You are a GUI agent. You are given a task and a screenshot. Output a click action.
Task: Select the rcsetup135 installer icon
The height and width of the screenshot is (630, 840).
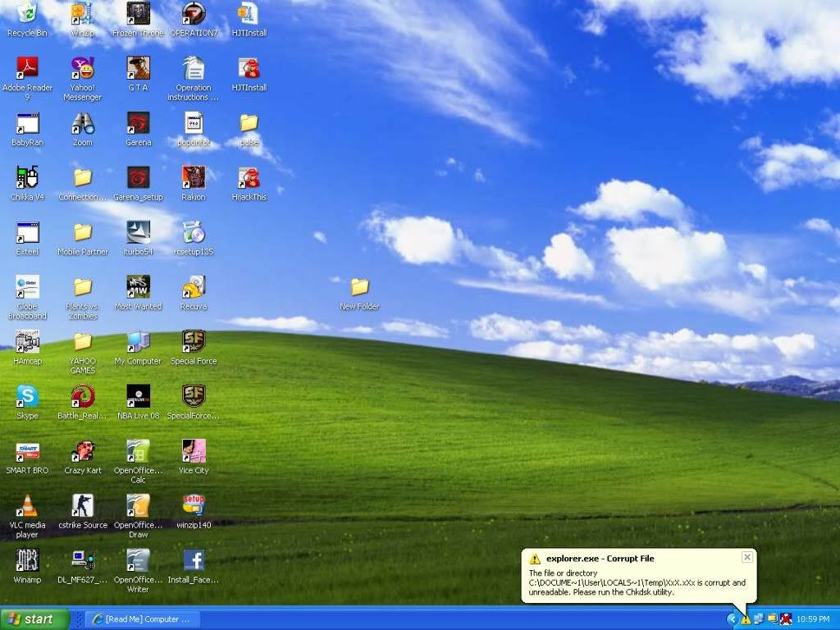tap(194, 239)
